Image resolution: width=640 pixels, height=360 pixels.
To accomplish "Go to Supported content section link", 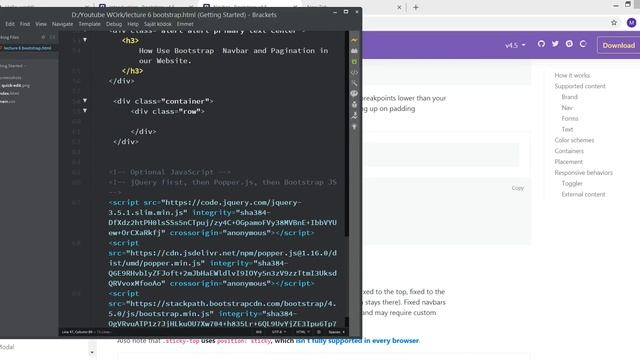I will click(580, 86).
